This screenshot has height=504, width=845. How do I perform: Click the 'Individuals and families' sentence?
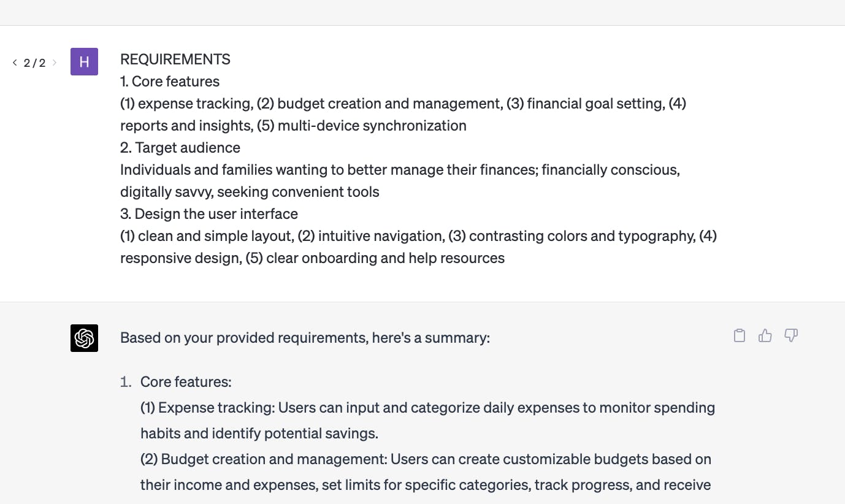400,181
